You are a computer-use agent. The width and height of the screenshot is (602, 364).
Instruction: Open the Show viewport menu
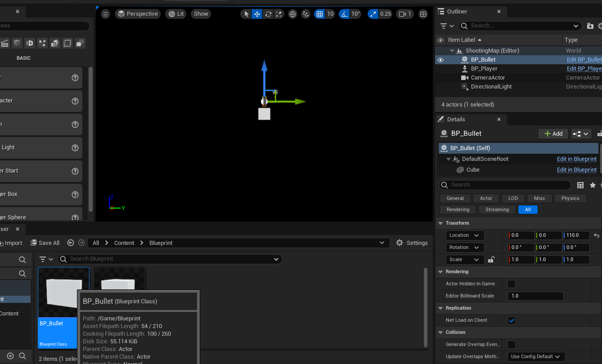tap(201, 14)
